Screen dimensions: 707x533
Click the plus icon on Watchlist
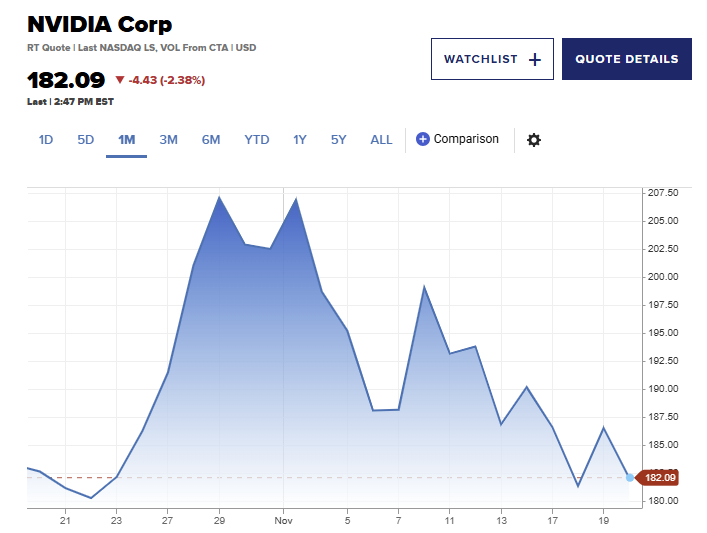point(534,59)
